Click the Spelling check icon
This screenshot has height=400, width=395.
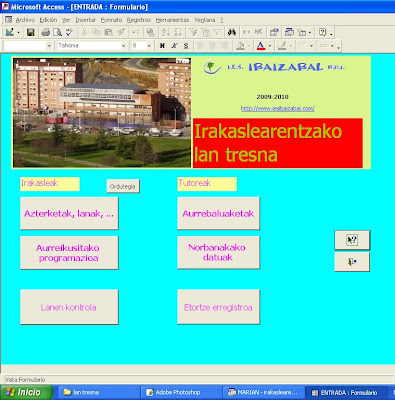tap(69, 32)
